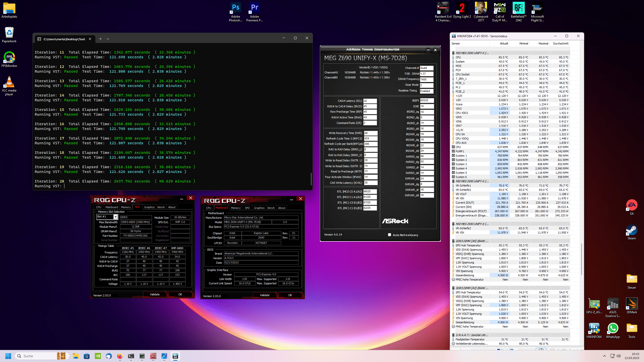
Task: Switch to SPD tab in right CPU-Z window
Action: [247, 208]
